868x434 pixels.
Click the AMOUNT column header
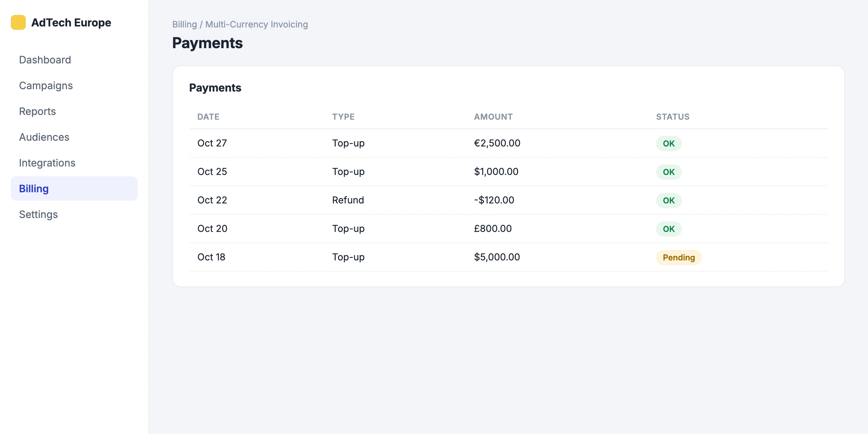(493, 117)
